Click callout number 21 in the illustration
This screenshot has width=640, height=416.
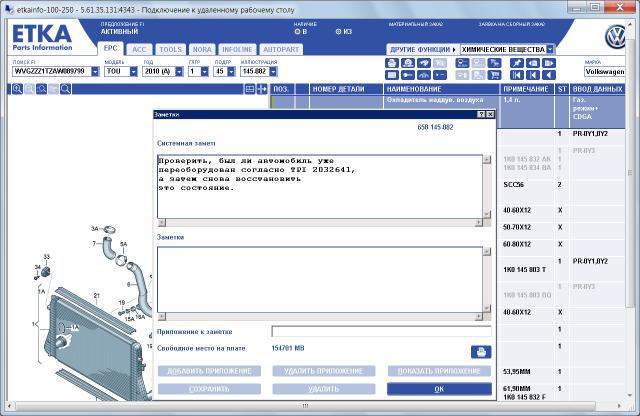click(x=96, y=295)
